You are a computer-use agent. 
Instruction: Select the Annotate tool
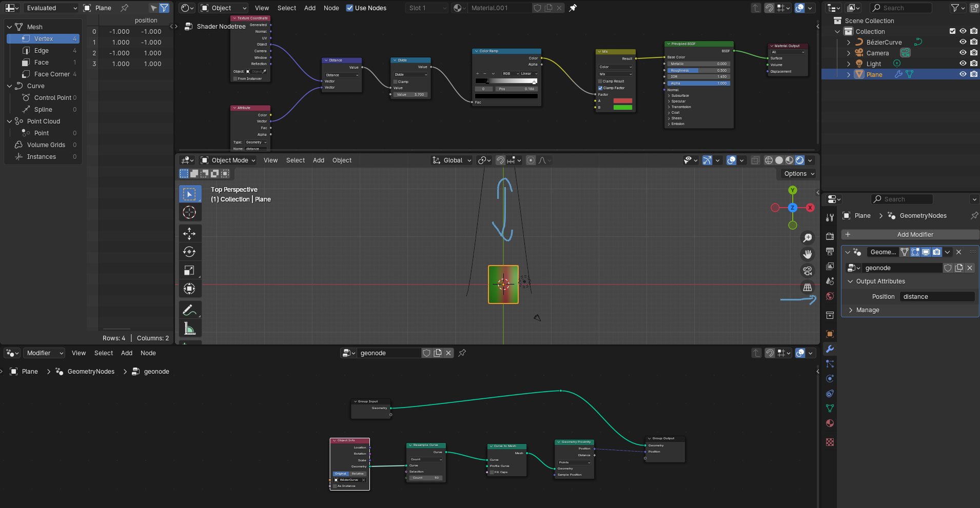pos(189,310)
